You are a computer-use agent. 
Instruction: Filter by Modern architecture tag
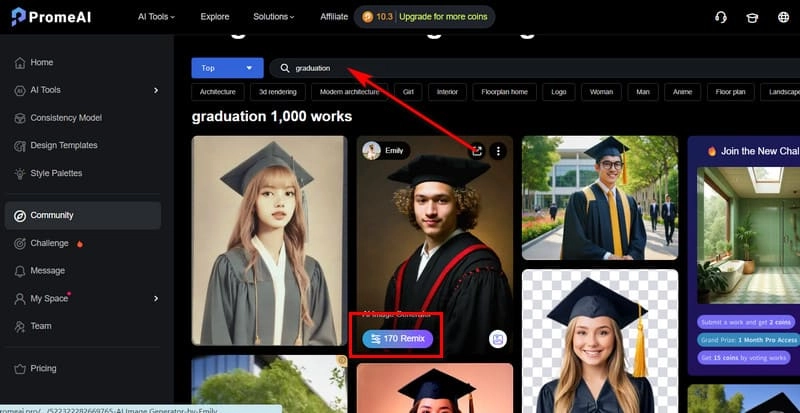(349, 92)
